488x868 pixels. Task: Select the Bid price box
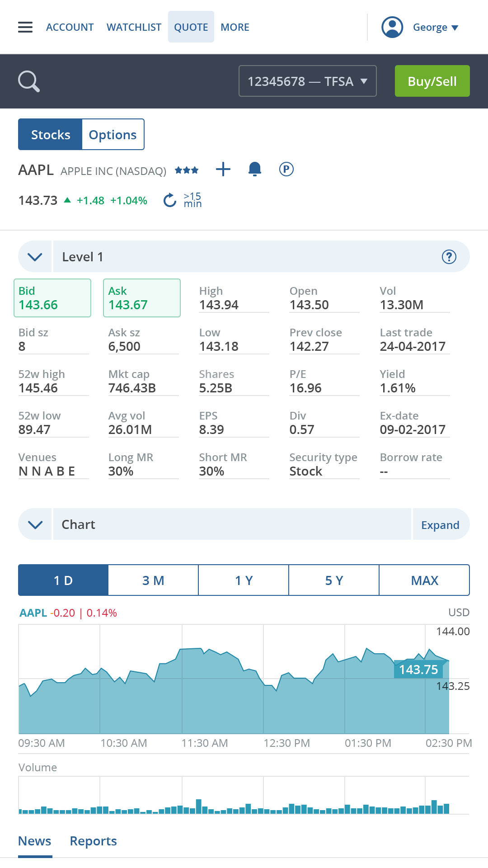(x=52, y=298)
